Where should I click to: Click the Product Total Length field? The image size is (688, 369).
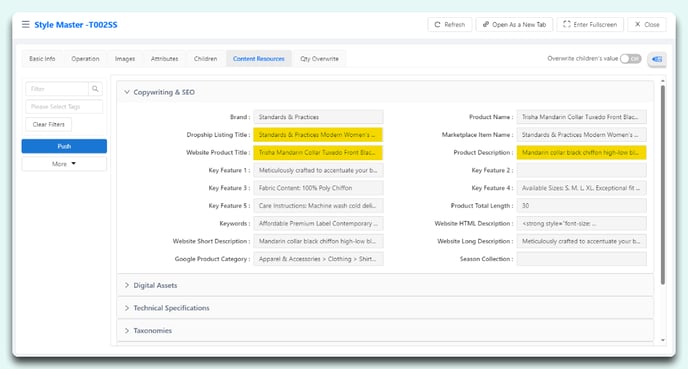(581, 206)
